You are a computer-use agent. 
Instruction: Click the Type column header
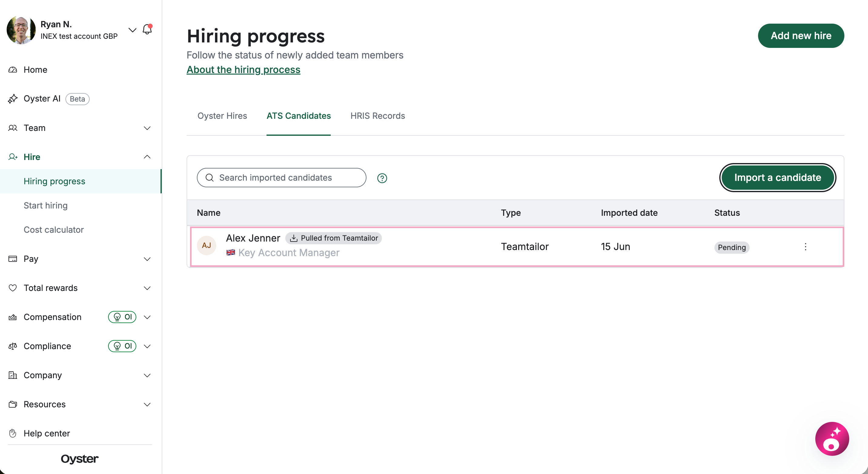pyautogui.click(x=511, y=213)
